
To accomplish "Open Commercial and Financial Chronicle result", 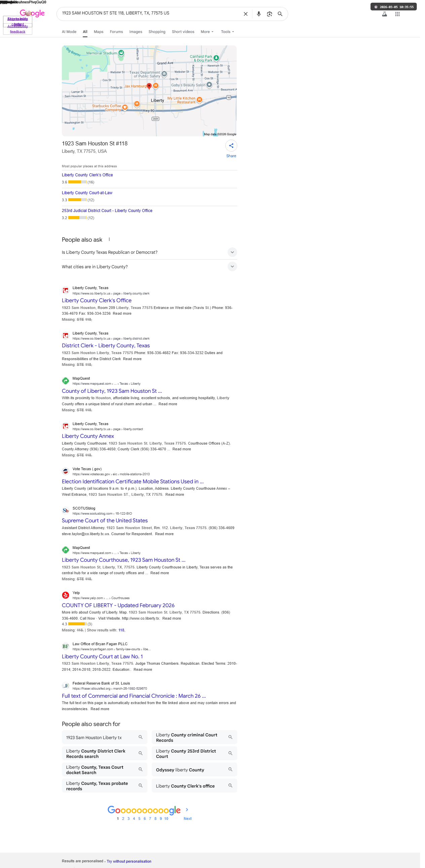I will 134,696.
